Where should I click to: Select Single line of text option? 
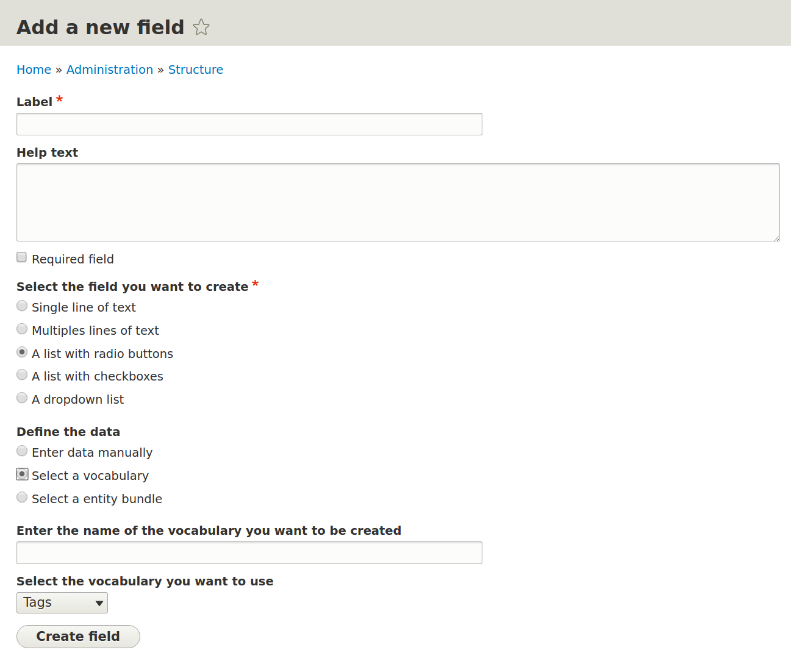click(22, 306)
